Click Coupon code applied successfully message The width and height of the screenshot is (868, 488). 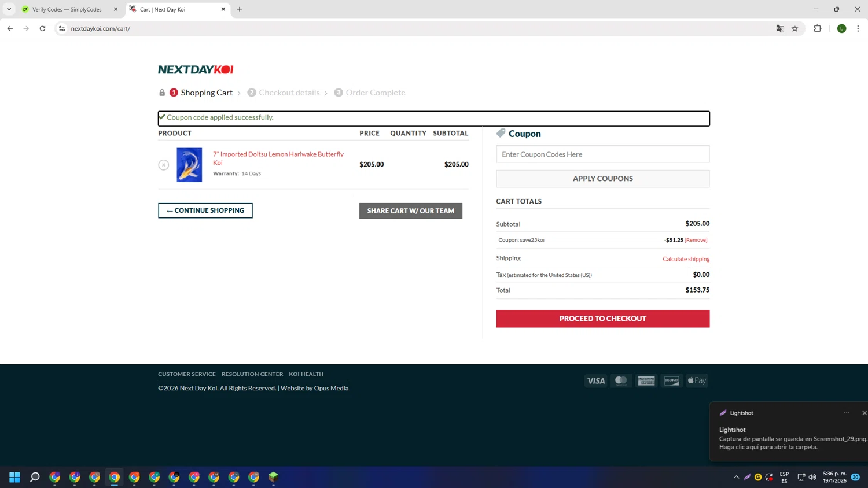(220, 117)
